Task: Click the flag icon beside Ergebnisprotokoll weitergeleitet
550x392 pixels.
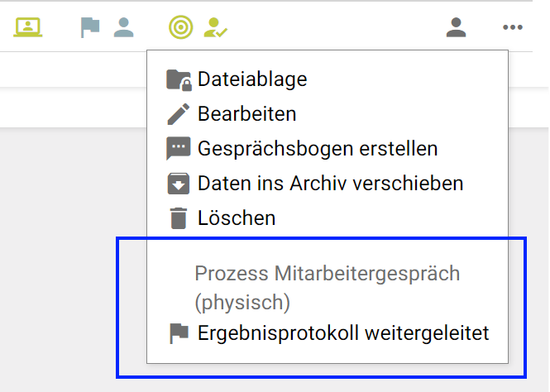Action: tap(179, 333)
